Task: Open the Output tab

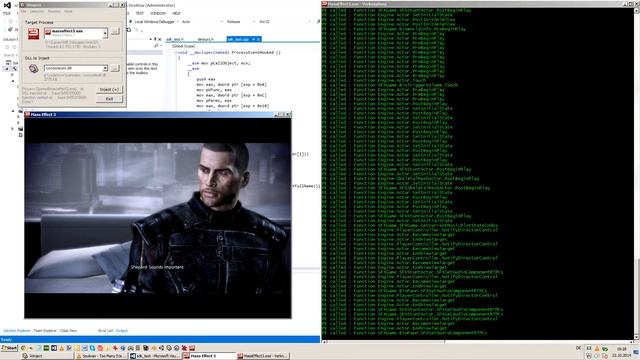Action: point(122,331)
